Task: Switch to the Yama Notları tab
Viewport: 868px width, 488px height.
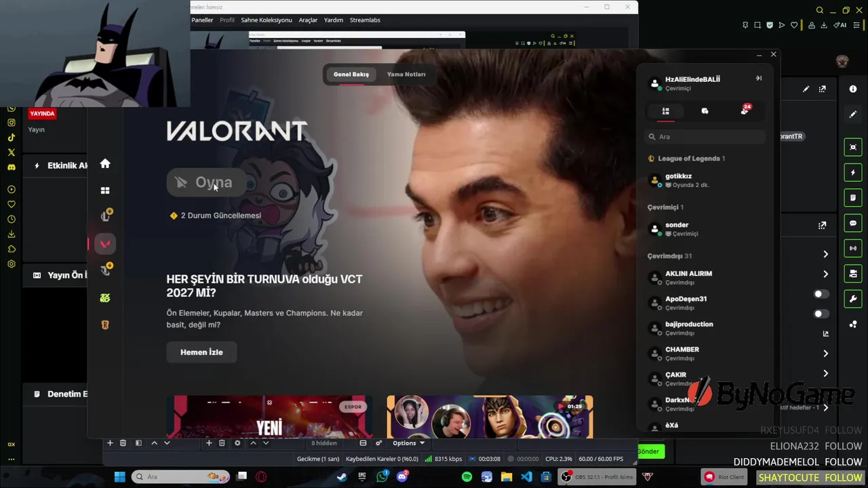Action: coord(406,75)
